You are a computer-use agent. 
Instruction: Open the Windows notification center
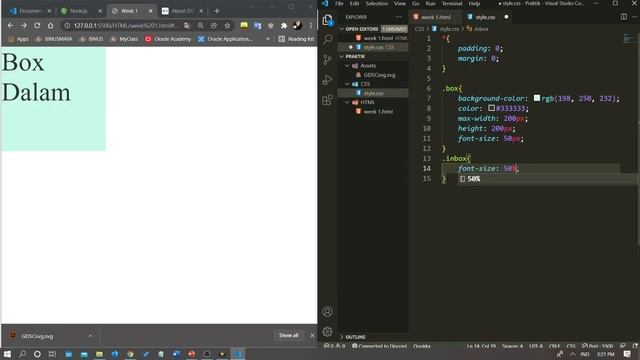tap(627, 354)
